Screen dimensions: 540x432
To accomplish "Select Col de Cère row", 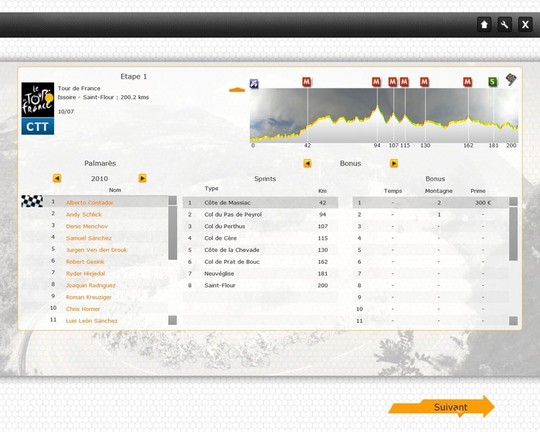I will [x=260, y=238].
